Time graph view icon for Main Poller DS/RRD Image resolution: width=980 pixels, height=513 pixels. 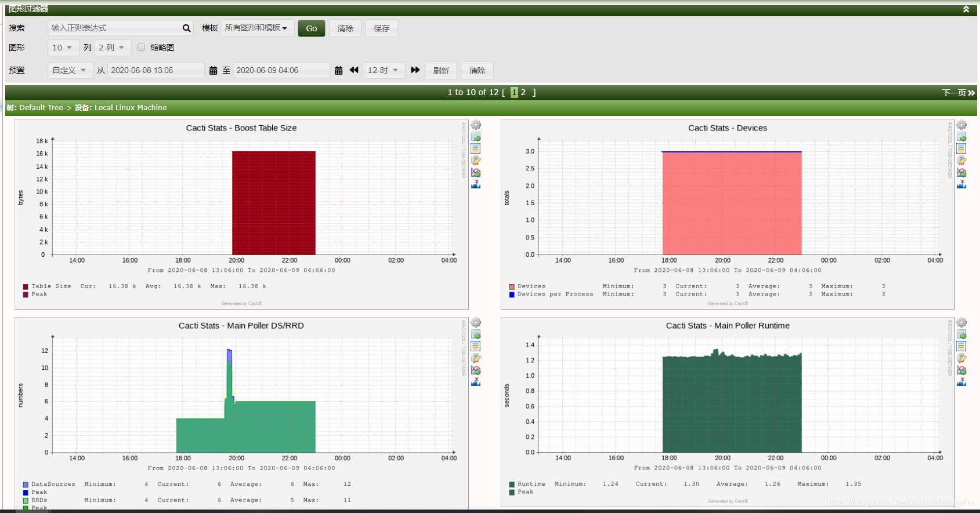point(476,347)
